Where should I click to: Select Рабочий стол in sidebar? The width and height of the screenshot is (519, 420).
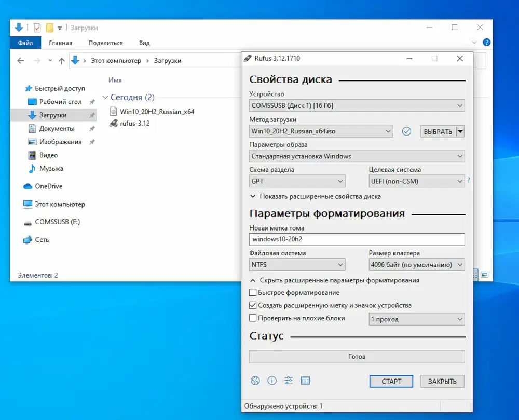pos(60,102)
